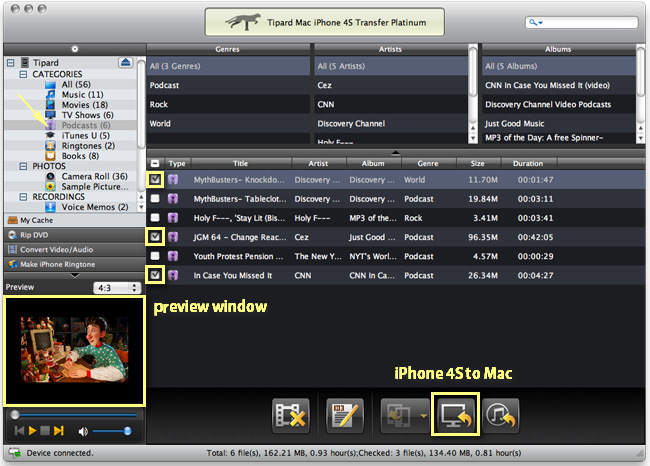Click the previous track playback button

click(19, 431)
